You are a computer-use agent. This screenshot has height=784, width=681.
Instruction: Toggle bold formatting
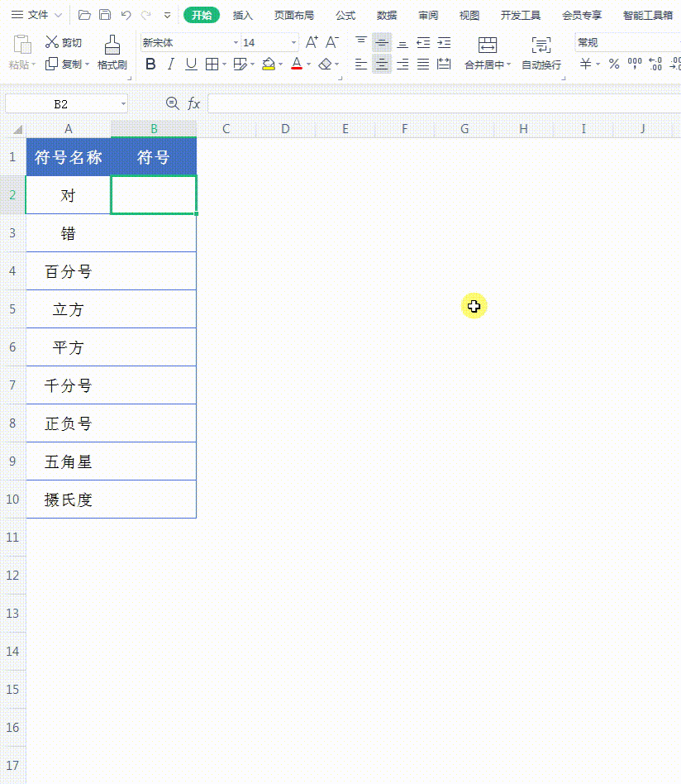(x=150, y=64)
